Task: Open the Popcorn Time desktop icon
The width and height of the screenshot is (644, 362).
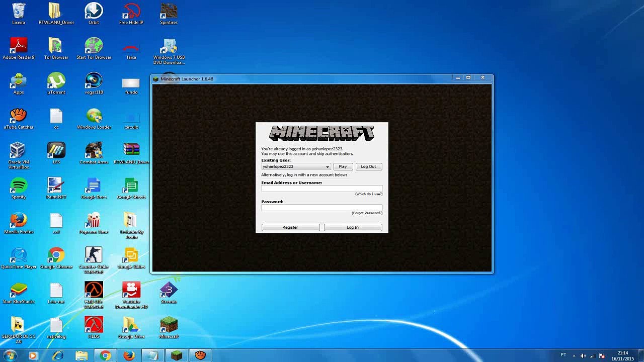Action: (94, 221)
